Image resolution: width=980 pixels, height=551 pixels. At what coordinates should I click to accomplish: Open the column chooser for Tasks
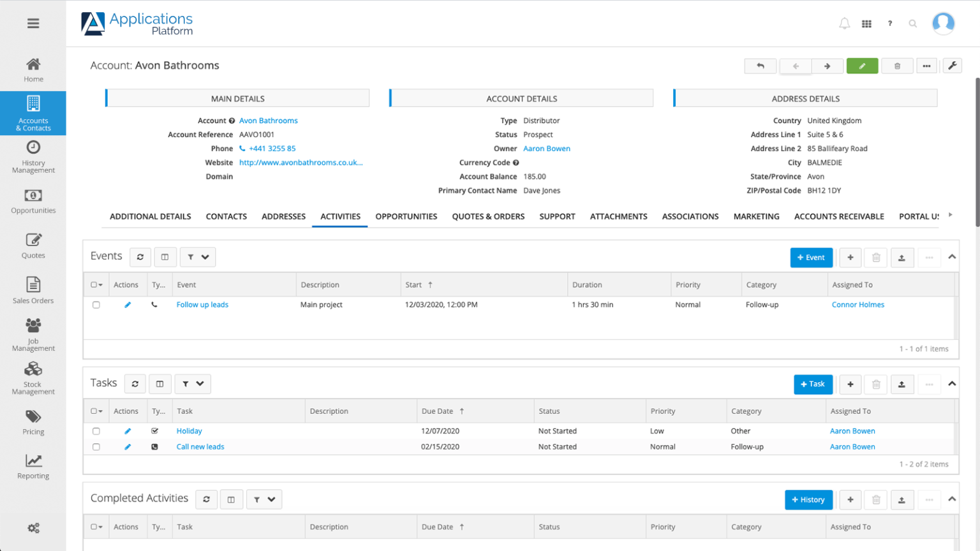[x=160, y=383]
